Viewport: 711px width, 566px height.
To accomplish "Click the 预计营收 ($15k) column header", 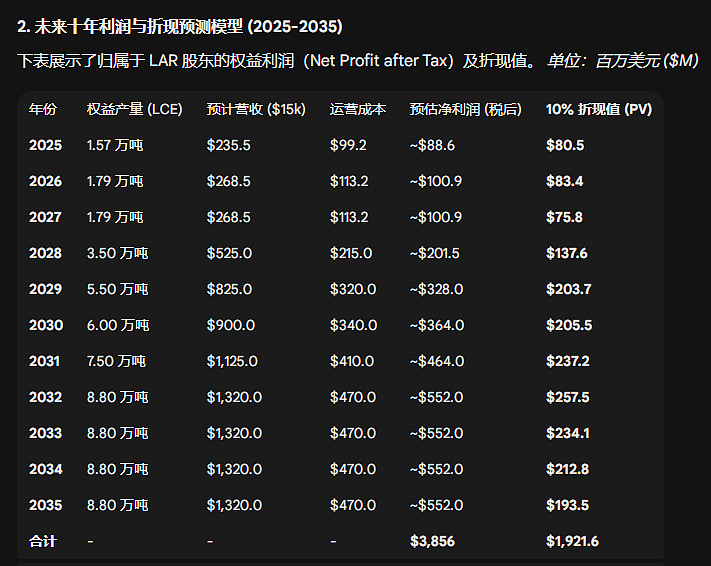I will pyautogui.click(x=256, y=109).
